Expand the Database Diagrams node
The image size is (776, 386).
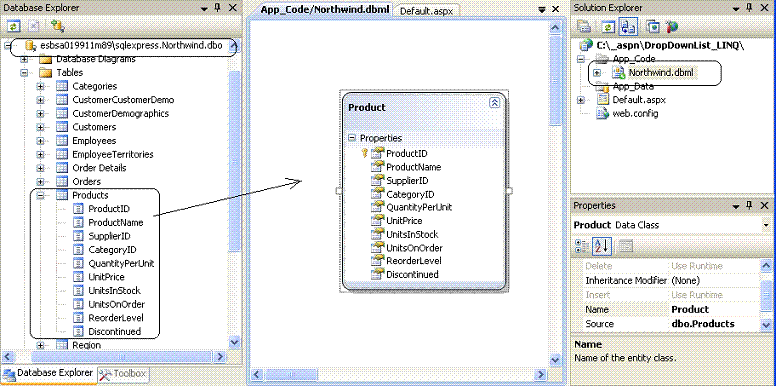[x=24, y=59]
